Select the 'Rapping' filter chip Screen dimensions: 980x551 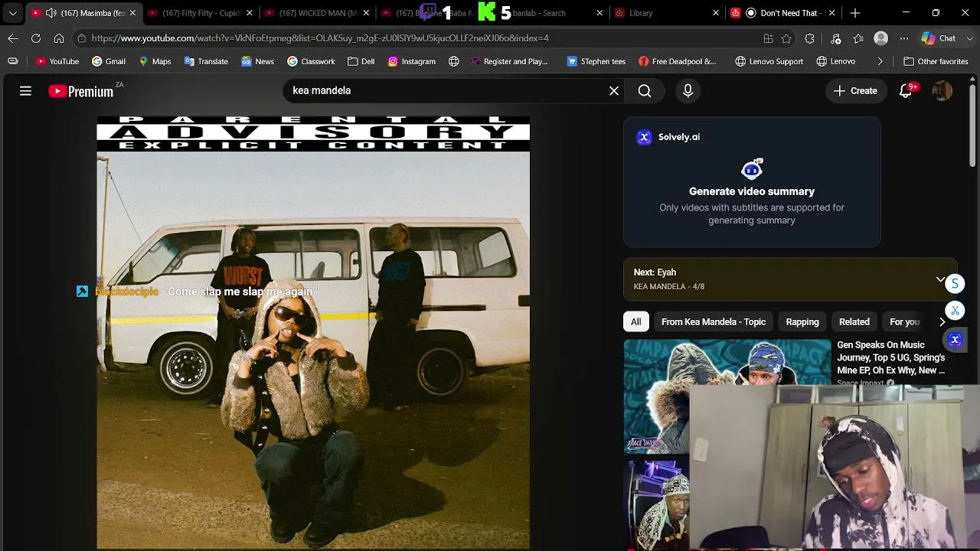click(x=802, y=322)
